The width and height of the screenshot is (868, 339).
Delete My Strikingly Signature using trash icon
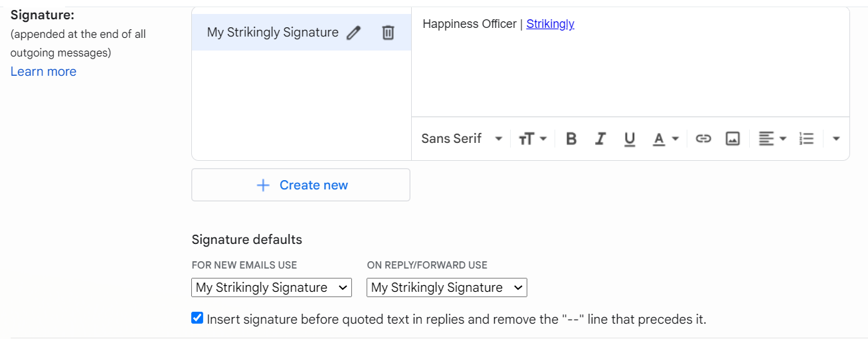pos(389,33)
